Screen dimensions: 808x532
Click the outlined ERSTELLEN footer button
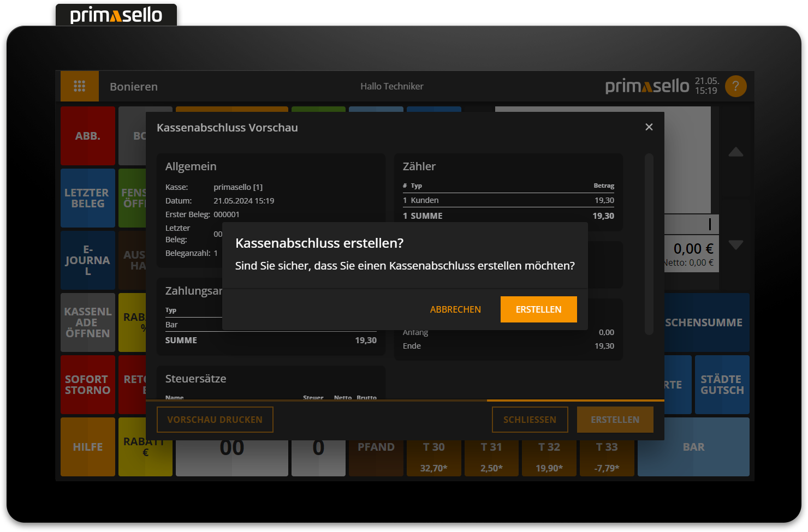click(615, 420)
